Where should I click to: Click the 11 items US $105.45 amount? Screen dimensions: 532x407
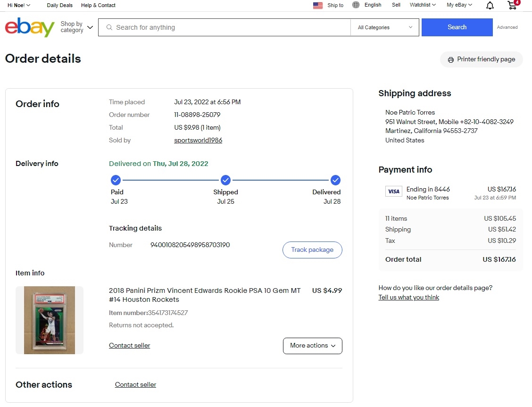click(500, 219)
